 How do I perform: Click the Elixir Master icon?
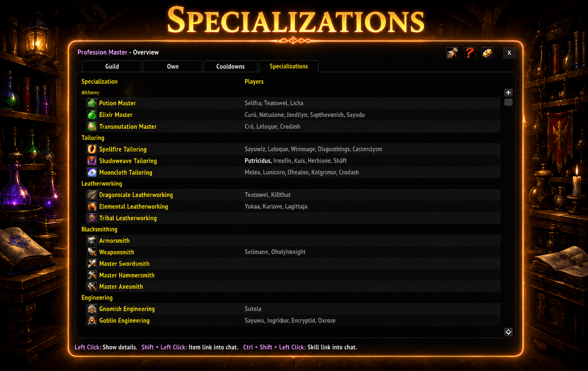pos(92,115)
